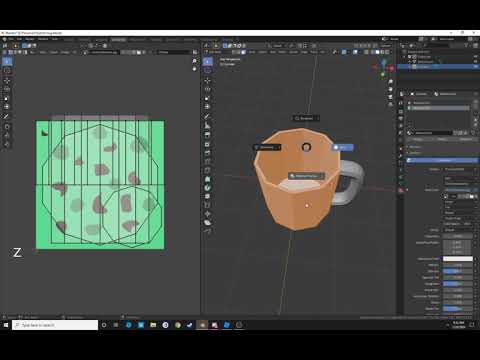This screenshot has width=480, height=360.
Task: Select the Measure tool in 3D viewport toolbar
Action: [207, 125]
